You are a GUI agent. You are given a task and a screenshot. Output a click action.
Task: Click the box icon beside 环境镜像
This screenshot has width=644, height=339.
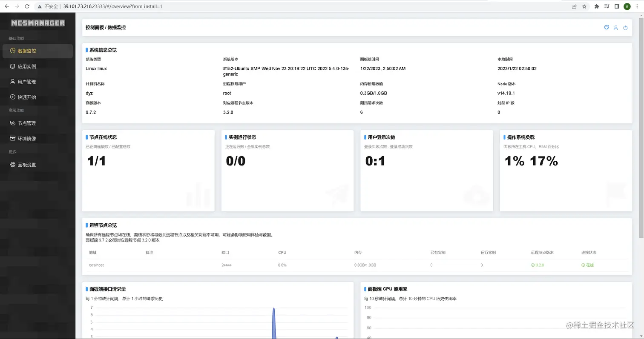(13, 139)
